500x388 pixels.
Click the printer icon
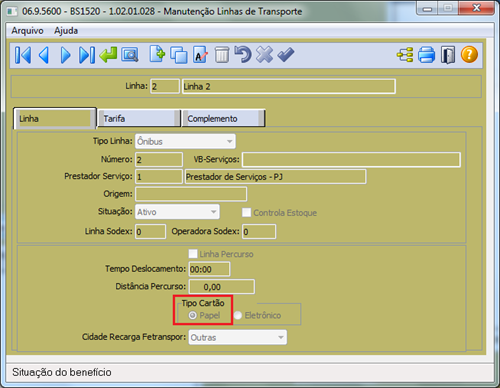tap(426, 55)
